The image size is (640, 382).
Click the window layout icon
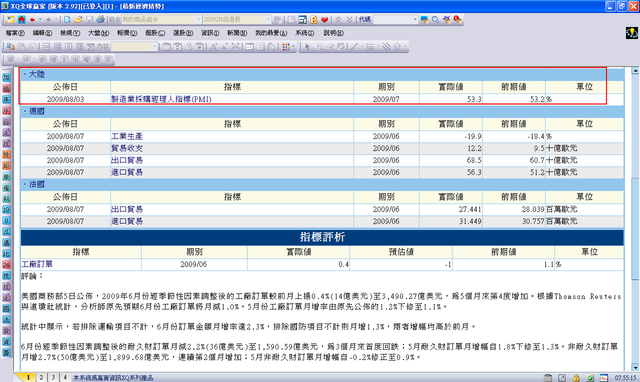(302, 19)
